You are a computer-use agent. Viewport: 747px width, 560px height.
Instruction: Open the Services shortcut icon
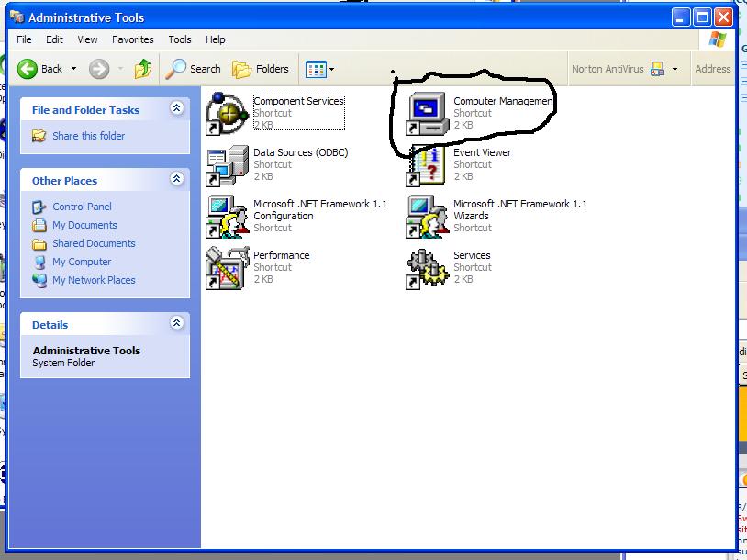427,268
